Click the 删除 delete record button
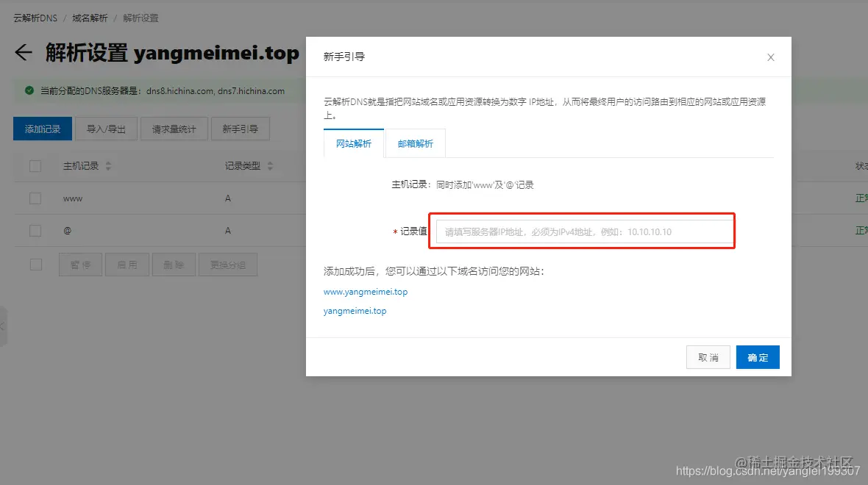The width and height of the screenshot is (868, 485). pyautogui.click(x=174, y=265)
